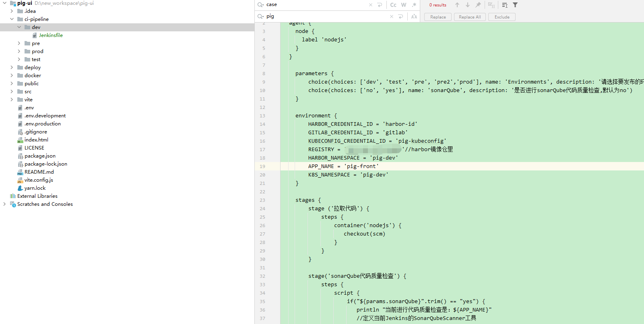Open search history in the find field
This screenshot has height=324, width=644.
(x=260, y=5)
